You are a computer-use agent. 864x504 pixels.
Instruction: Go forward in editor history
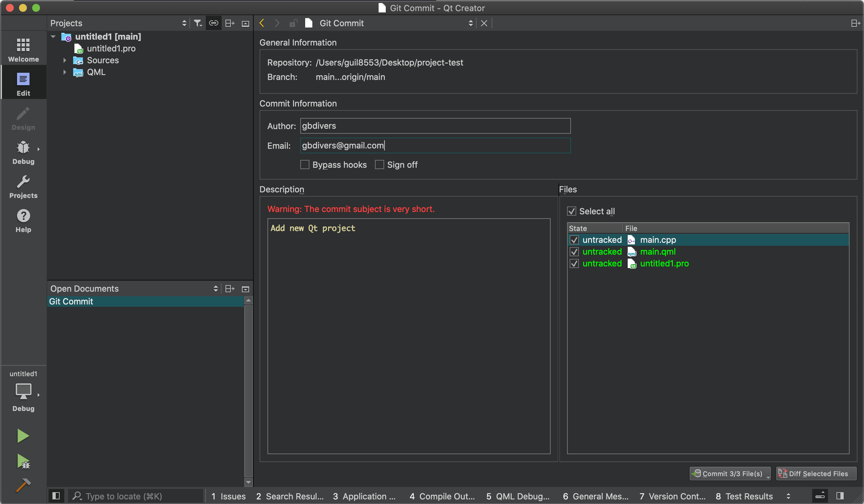click(277, 23)
